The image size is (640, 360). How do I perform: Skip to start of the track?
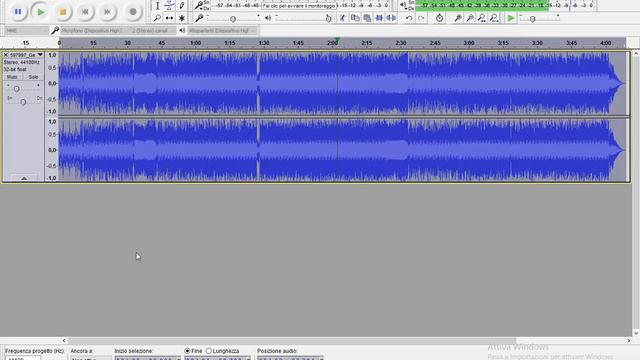(x=85, y=12)
